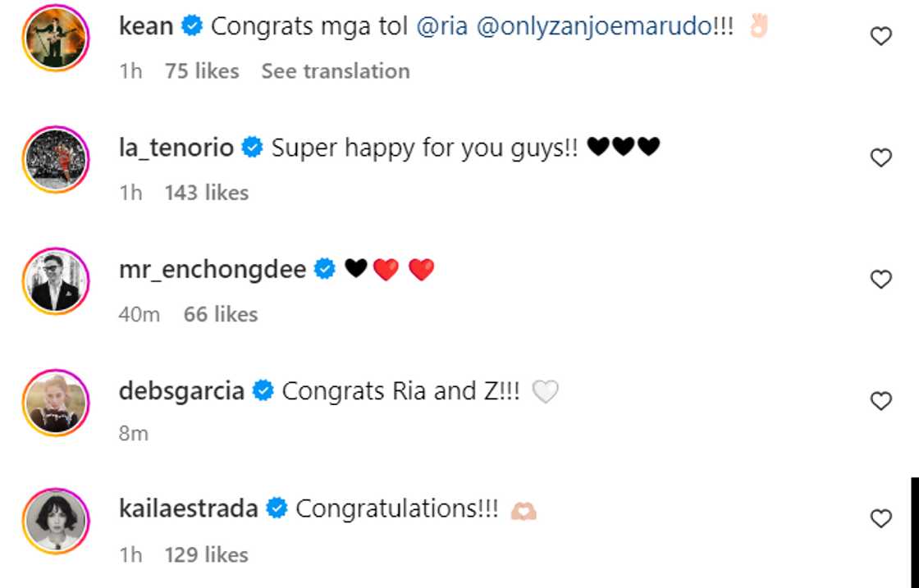Click the See translation link
The image size is (919, 588).
(336, 71)
